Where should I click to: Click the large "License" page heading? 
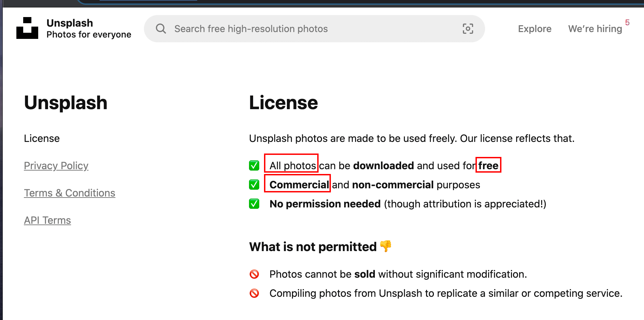click(283, 103)
